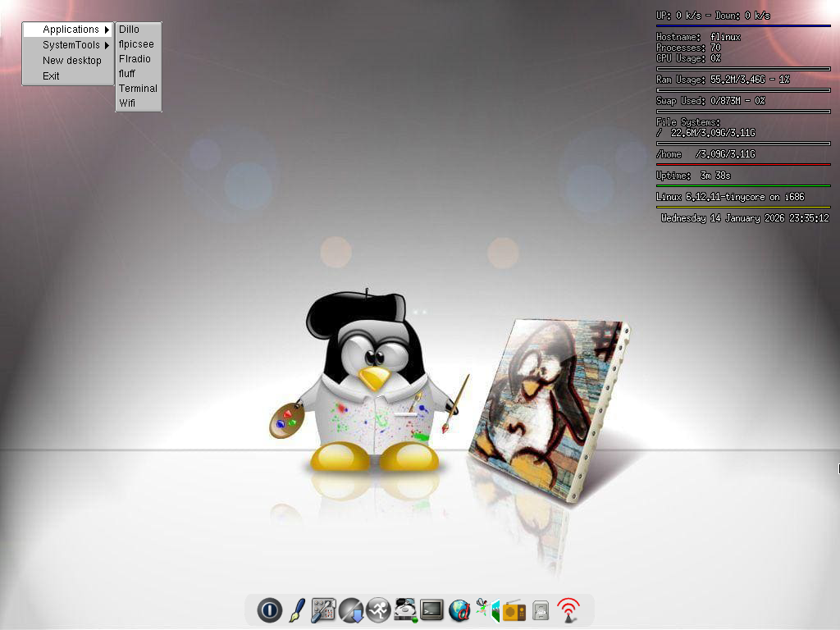Choose Terminal in Applications submenu
This screenshot has height=630, width=840.
tap(139, 89)
